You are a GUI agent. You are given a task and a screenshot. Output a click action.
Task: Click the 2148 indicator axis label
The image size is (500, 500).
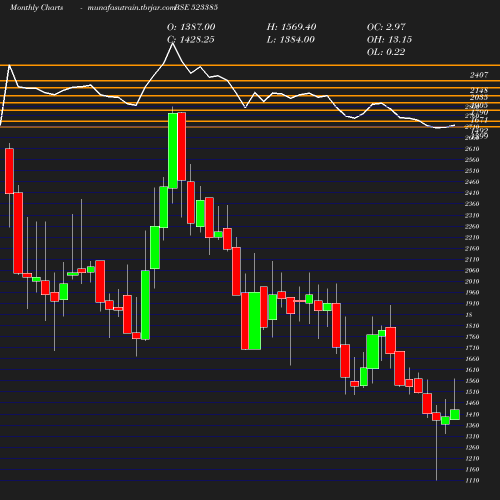click(x=479, y=90)
